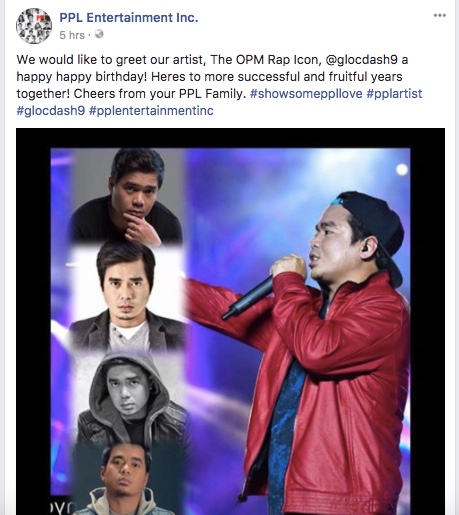Select portrait of man in gray blazer
459x515 pixels.
[x=127, y=298]
